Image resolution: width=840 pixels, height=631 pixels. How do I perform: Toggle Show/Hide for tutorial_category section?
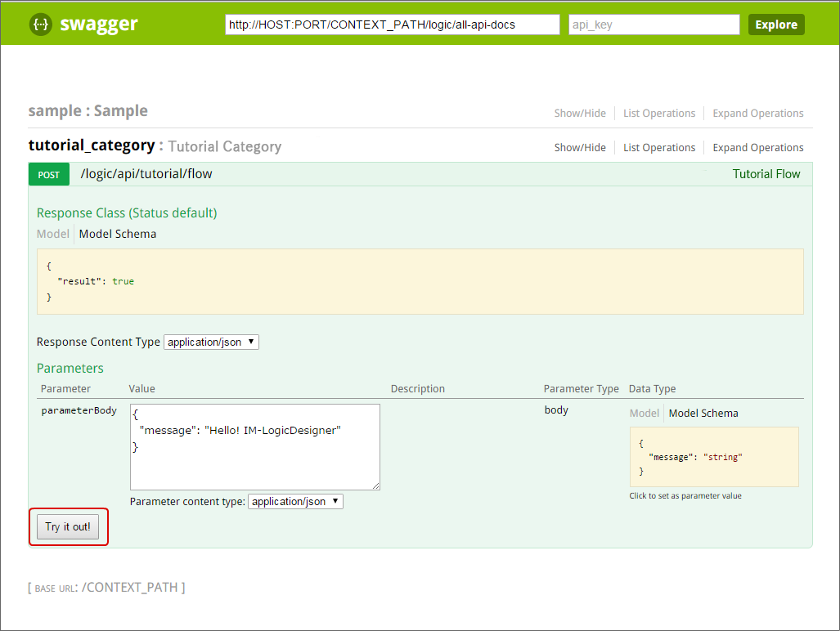coord(580,148)
